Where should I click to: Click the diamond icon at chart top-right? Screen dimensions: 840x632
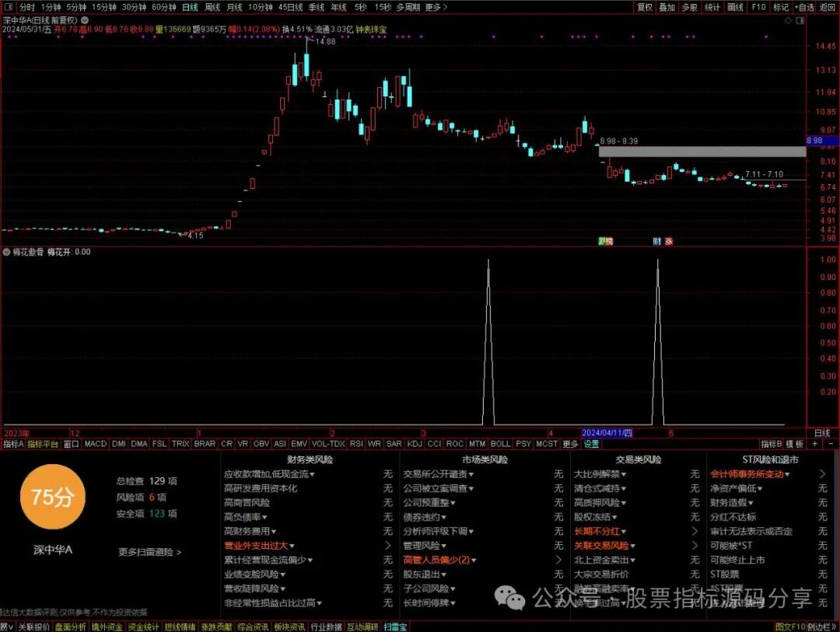click(x=788, y=20)
